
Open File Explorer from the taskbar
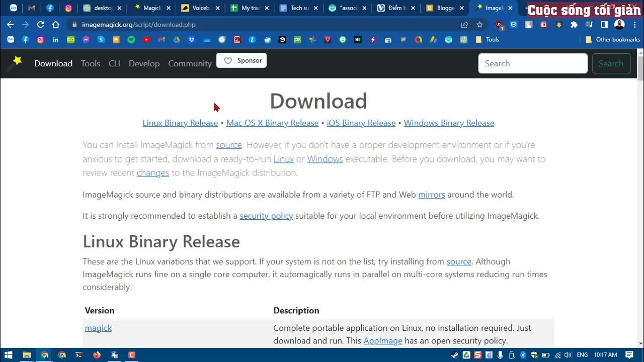click(x=27, y=355)
